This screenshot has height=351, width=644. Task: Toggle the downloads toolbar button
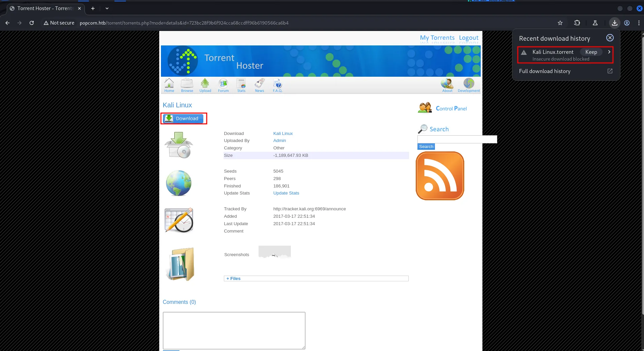[614, 23]
